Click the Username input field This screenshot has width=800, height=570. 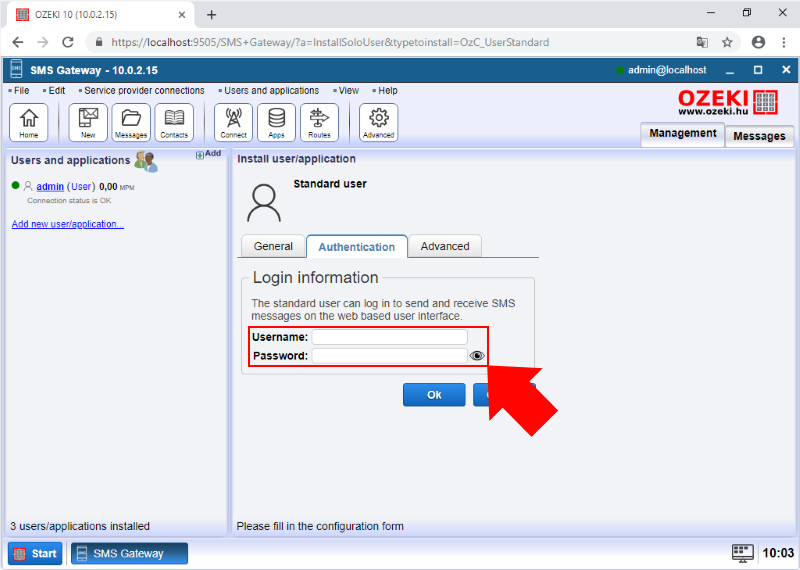pos(390,337)
